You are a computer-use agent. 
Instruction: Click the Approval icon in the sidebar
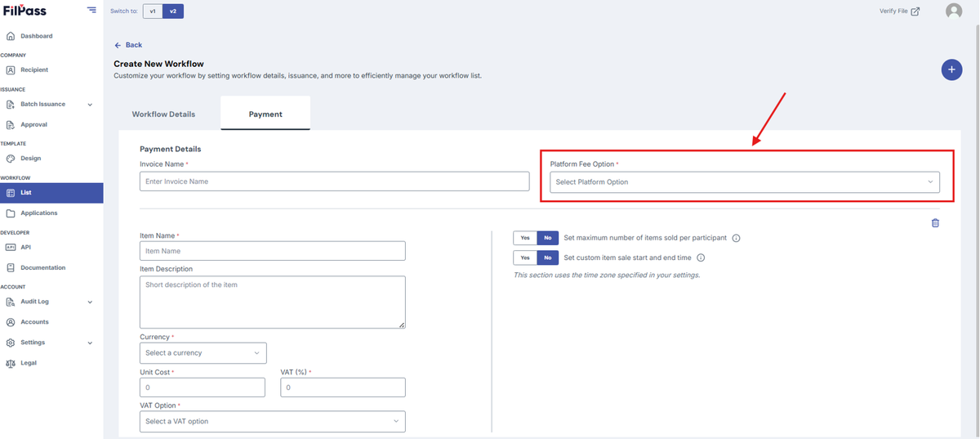(x=11, y=125)
